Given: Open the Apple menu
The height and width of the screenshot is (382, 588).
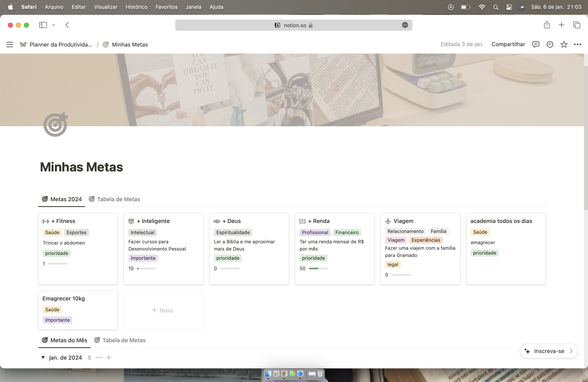Looking at the screenshot, I should [11, 7].
